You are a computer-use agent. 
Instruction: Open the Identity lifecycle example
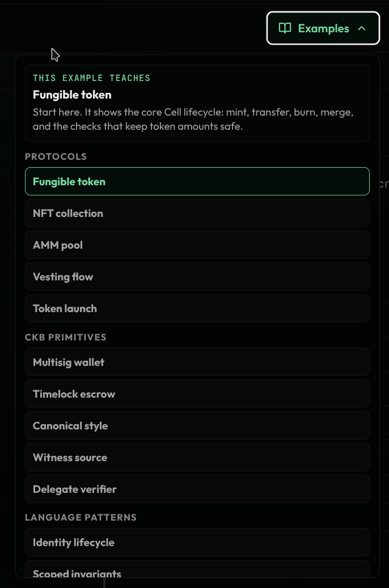[197, 542]
